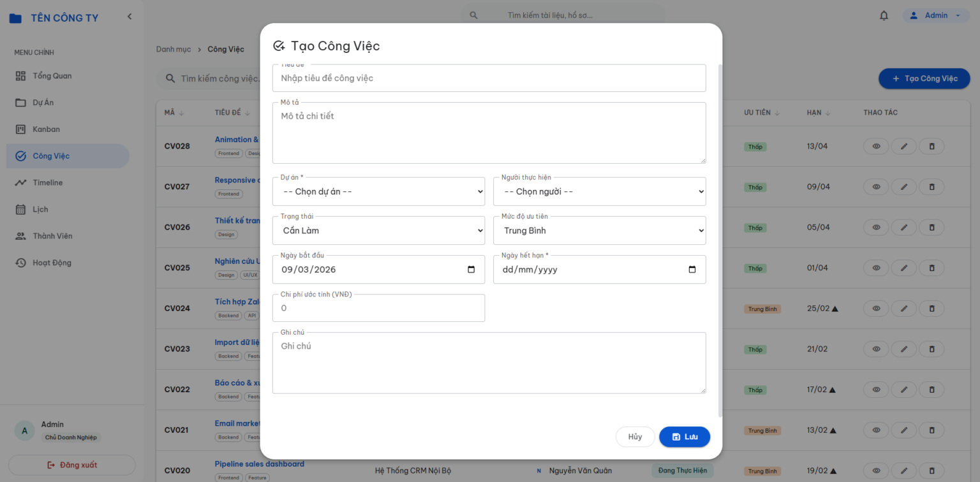Screen dimensions: 980x482
Task: View task CV022 with the eye icon
Action: coord(877,390)
